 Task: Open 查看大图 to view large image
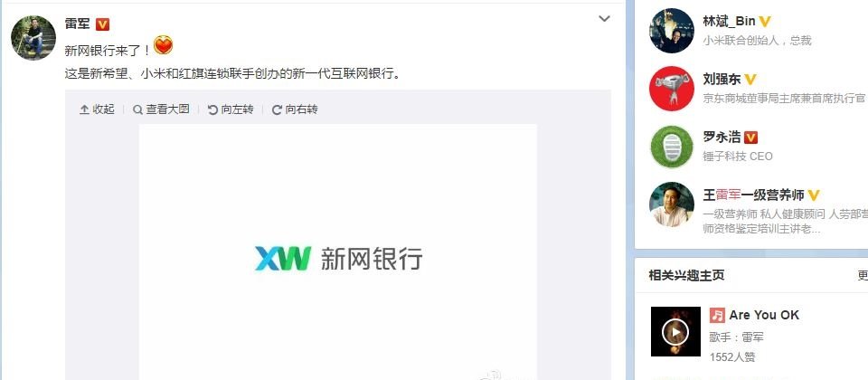pyautogui.click(x=161, y=109)
